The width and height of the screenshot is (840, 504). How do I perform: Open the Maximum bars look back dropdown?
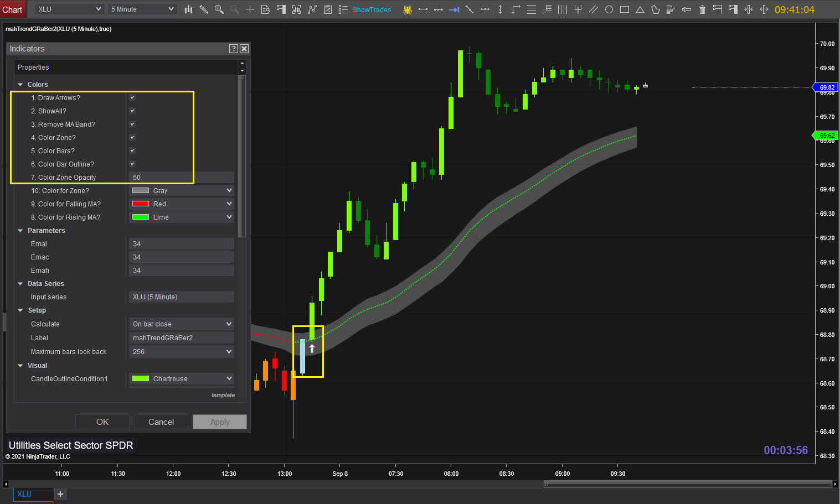point(182,352)
